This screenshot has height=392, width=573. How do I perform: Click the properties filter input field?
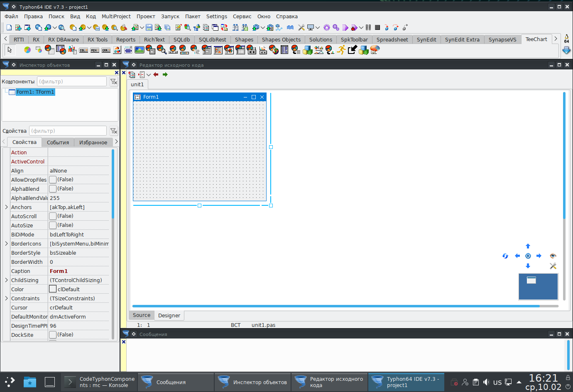pos(68,131)
